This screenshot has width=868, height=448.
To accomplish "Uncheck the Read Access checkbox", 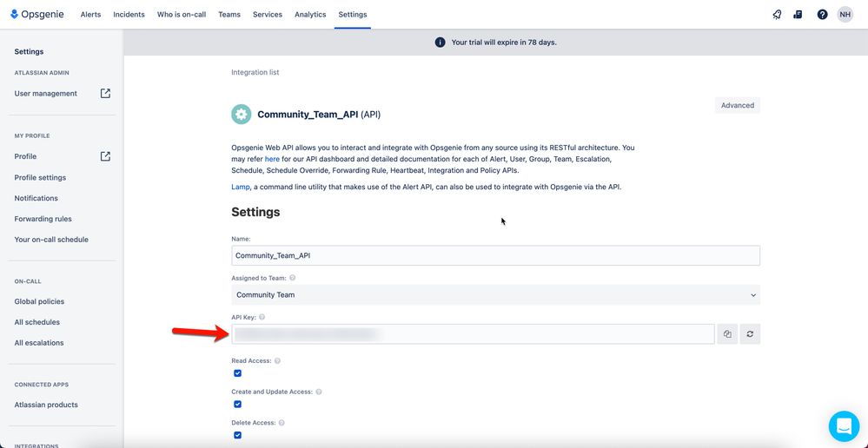I will tap(237, 373).
